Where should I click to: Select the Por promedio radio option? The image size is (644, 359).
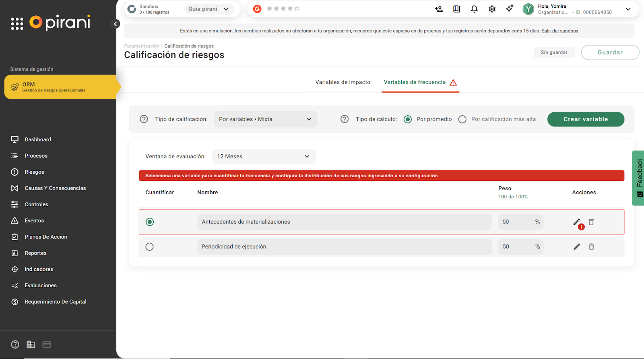tap(408, 119)
